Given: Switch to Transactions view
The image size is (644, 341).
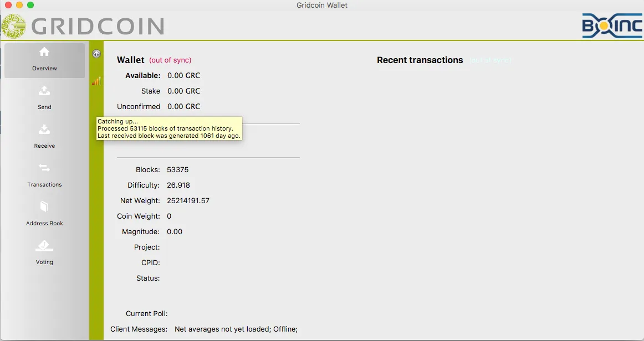Looking at the screenshot, I should click(x=44, y=177).
